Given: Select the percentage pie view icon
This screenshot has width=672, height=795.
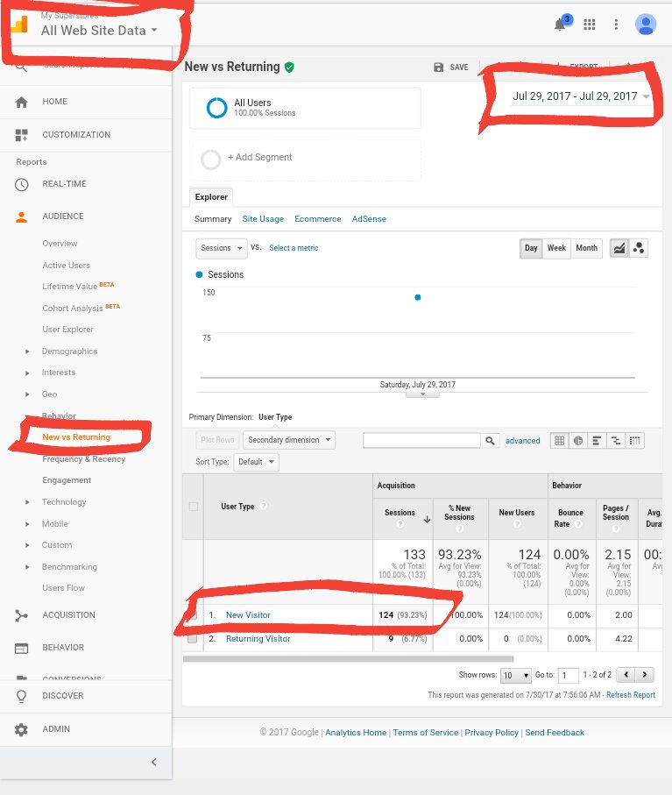Looking at the screenshot, I should (x=578, y=441).
